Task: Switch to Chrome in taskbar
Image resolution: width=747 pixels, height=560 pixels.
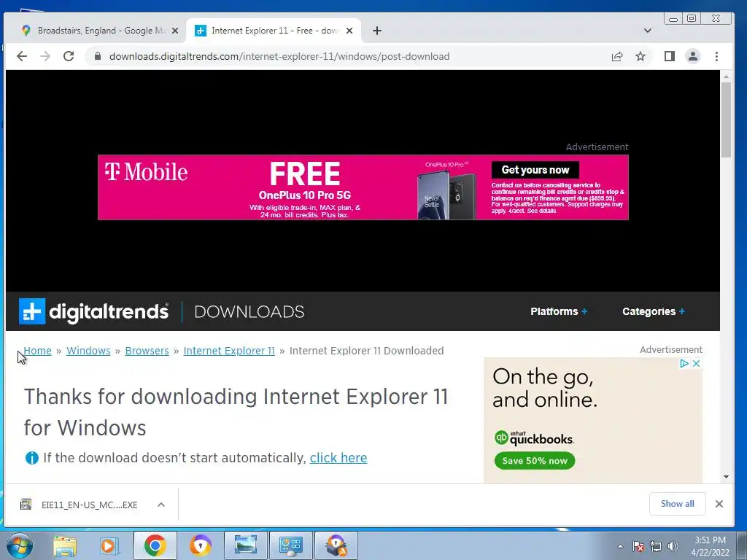Action: click(155, 545)
